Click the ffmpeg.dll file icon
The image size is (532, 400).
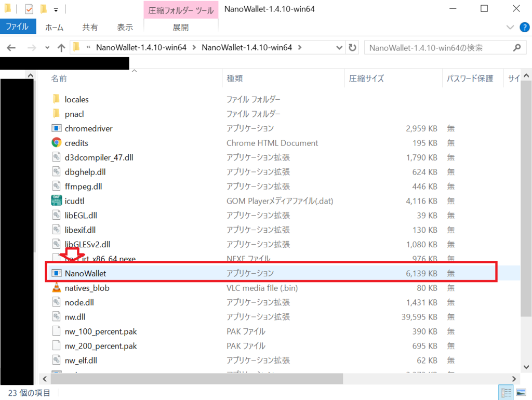pos(56,186)
